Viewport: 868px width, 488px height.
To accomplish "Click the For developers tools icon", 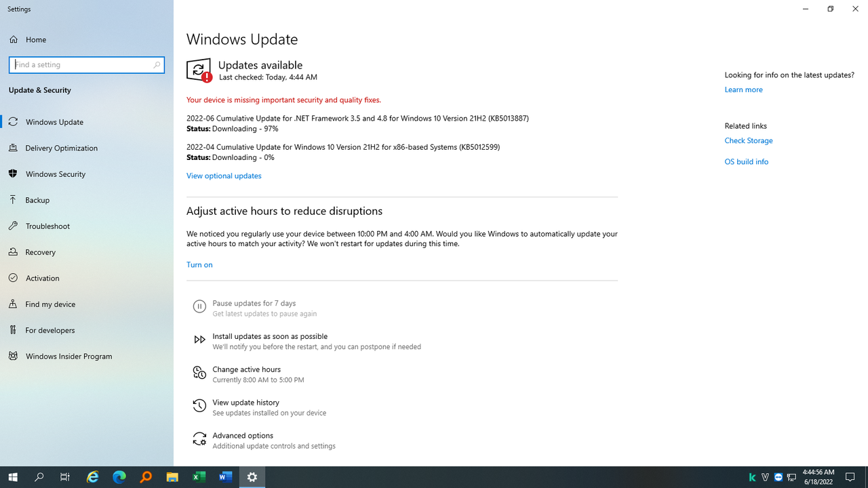I will pos(13,330).
